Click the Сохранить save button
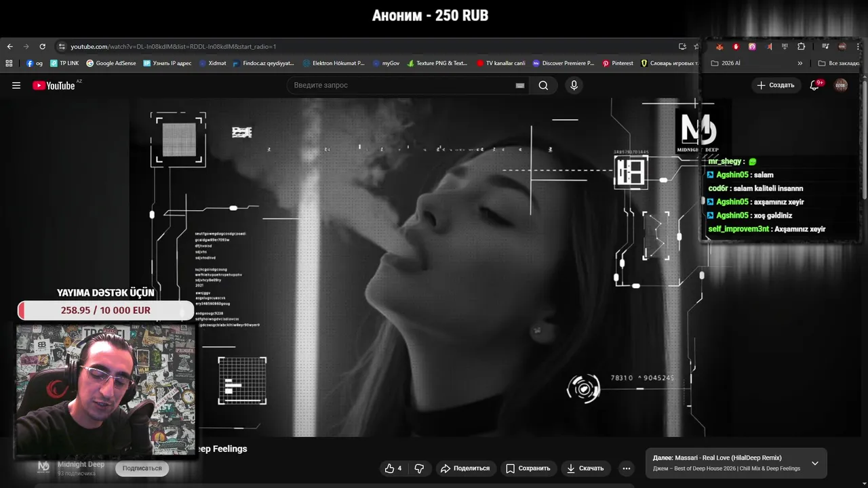Image resolution: width=868 pixels, height=488 pixels. 528,468
